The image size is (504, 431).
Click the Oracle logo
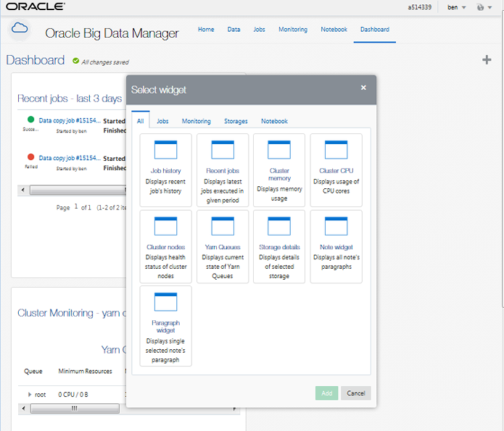36,7
